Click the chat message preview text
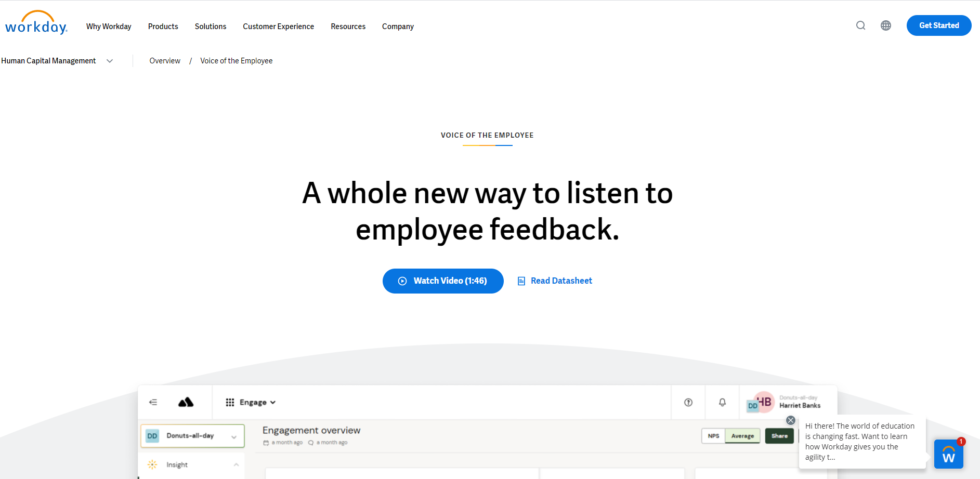 (860, 442)
